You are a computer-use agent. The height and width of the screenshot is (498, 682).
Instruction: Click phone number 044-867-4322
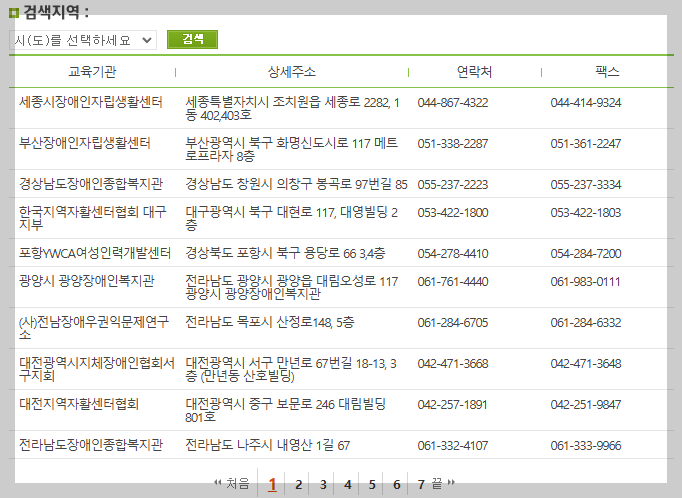coord(453,103)
